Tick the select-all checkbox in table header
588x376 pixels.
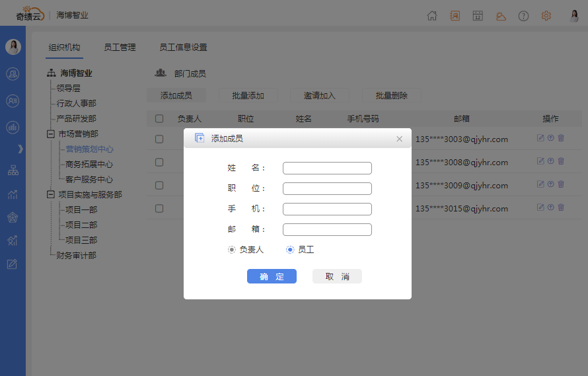(x=159, y=119)
